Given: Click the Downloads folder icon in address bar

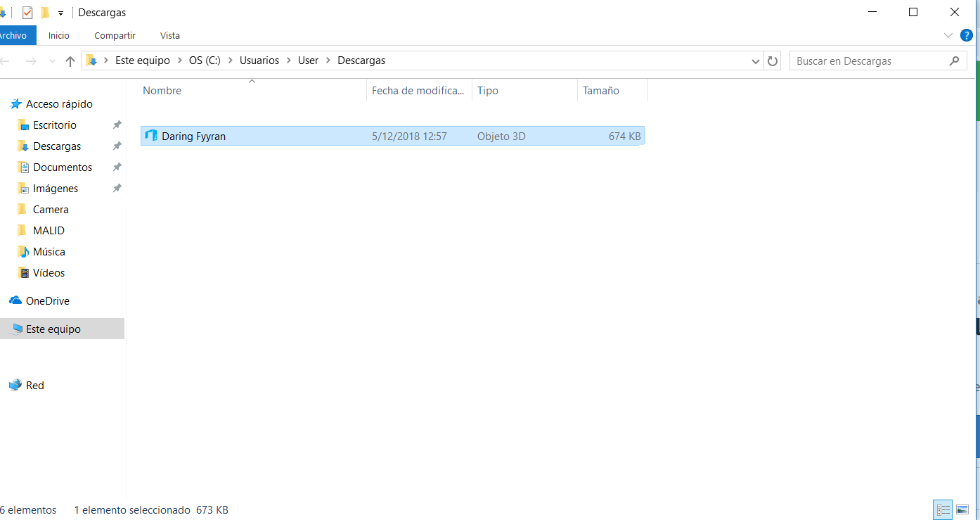Looking at the screenshot, I should (x=91, y=61).
